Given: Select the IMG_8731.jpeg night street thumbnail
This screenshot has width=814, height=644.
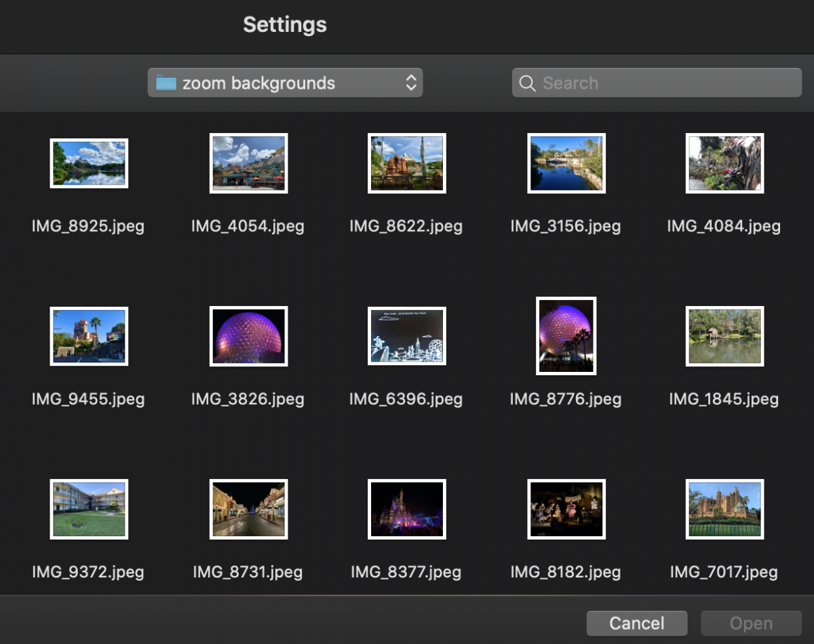Looking at the screenshot, I should pyautogui.click(x=248, y=509).
